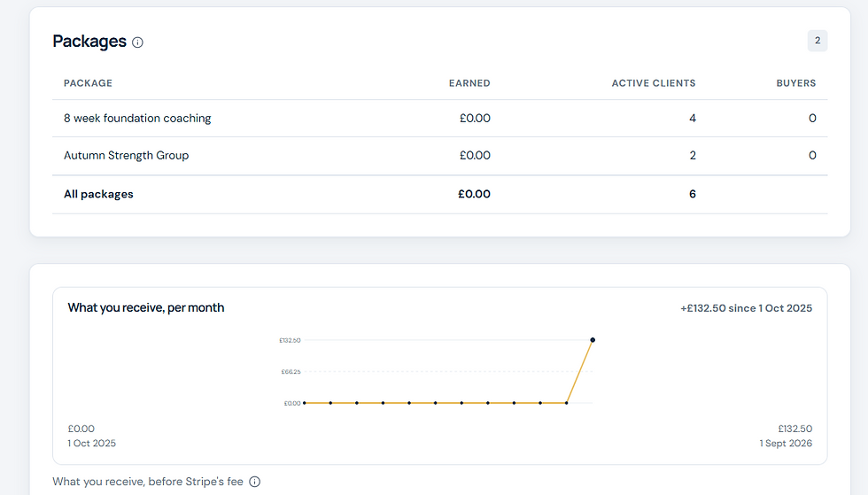Screen dimensions: 868x495
Task: Open the Autumn Strength Group package
Action: [126, 155]
